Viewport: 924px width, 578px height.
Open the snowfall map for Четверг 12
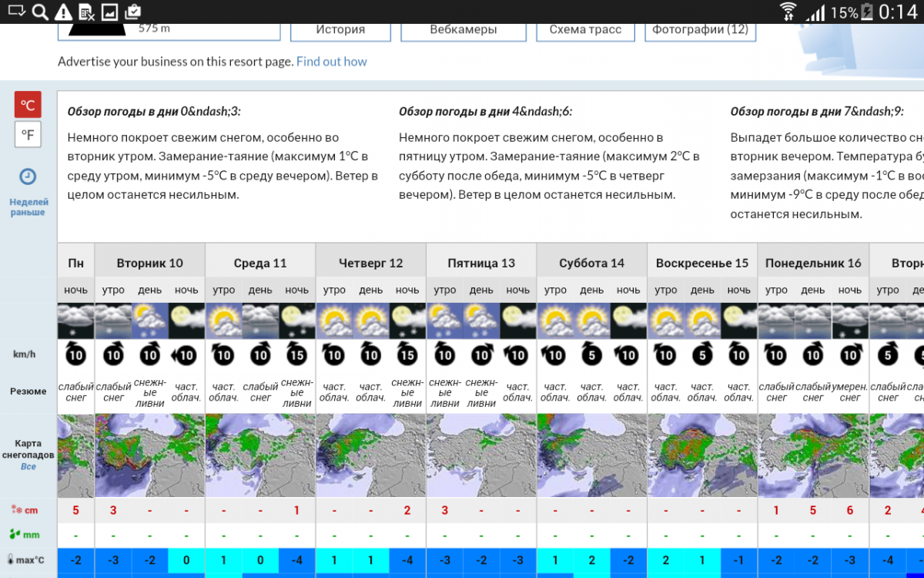(371, 455)
